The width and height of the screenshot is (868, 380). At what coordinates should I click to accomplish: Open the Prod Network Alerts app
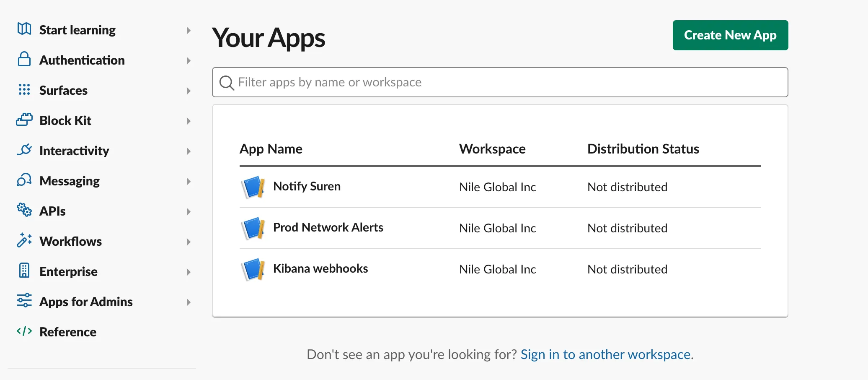coord(328,227)
